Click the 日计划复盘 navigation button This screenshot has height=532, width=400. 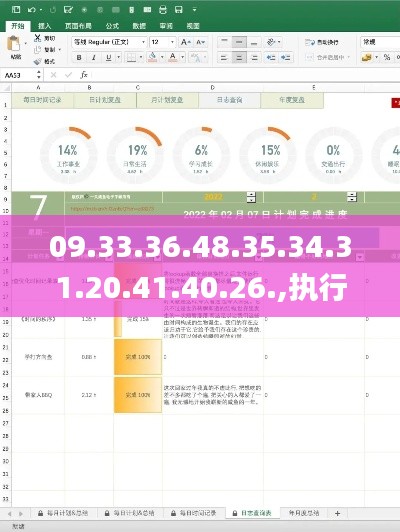tap(105, 100)
